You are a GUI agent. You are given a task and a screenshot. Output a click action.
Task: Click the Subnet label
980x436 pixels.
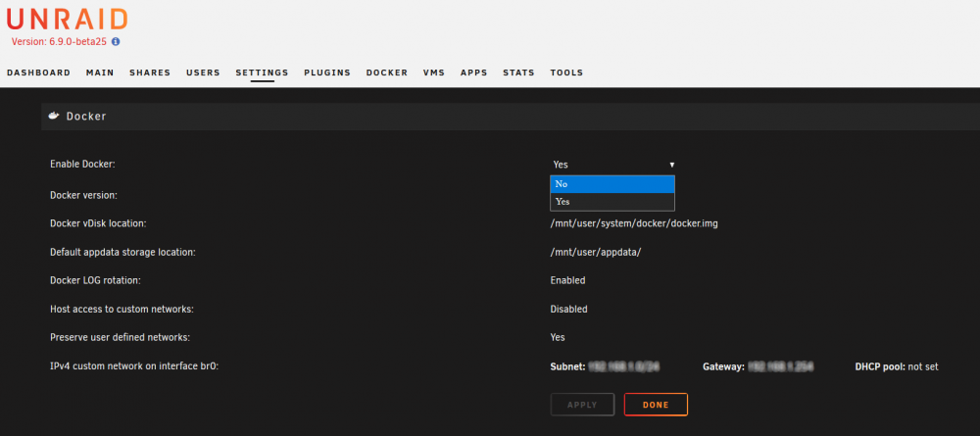(567, 366)
